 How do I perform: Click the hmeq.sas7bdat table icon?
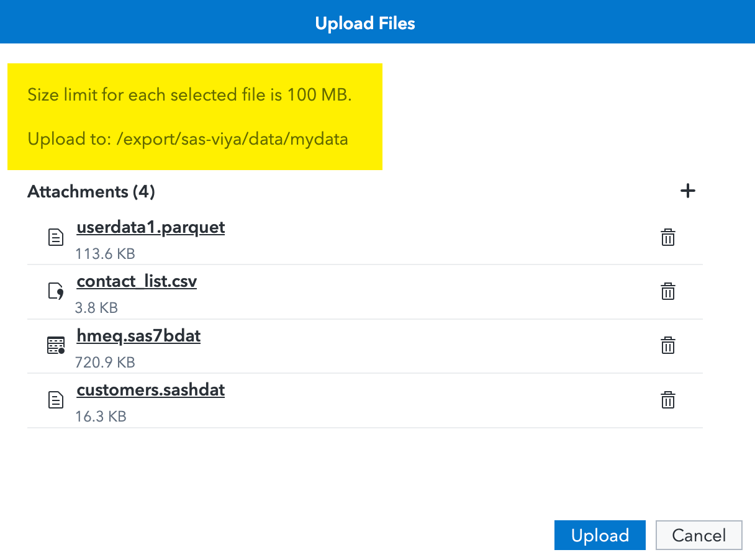56,345
